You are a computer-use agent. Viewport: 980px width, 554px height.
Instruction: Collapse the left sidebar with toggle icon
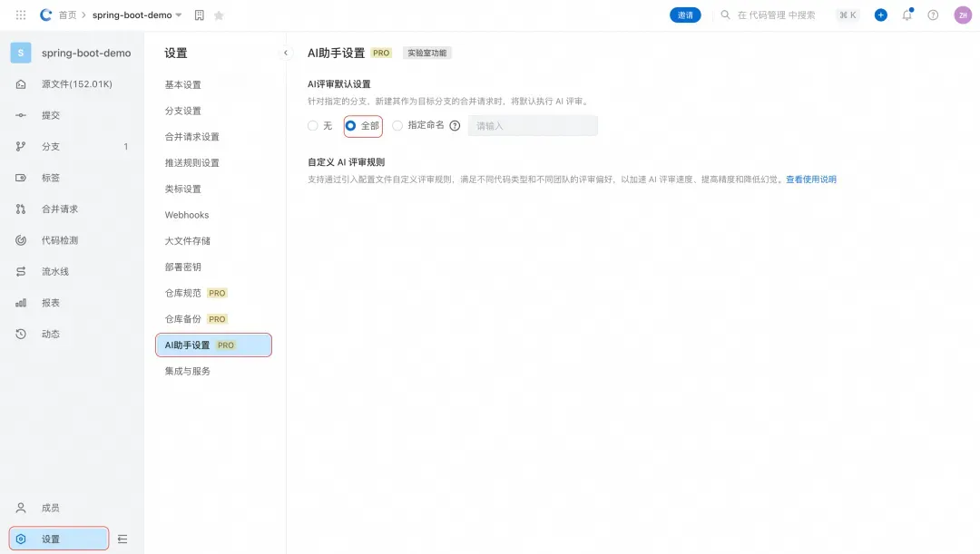122,539
